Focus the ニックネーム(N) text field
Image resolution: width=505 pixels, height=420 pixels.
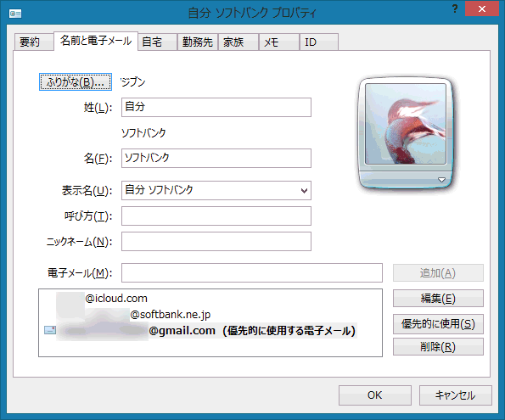[x=216, y=241]
